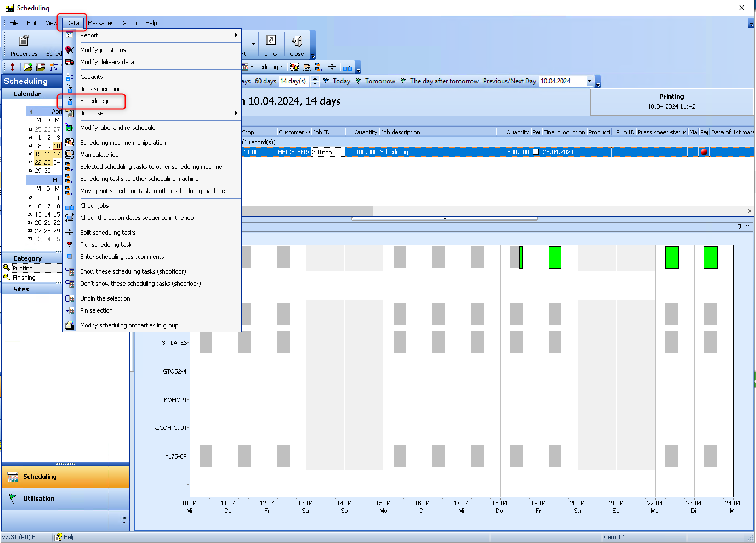756x543 pixels.
Task: Click the Modify delivery data truck icon
Action: pos(70,62)
